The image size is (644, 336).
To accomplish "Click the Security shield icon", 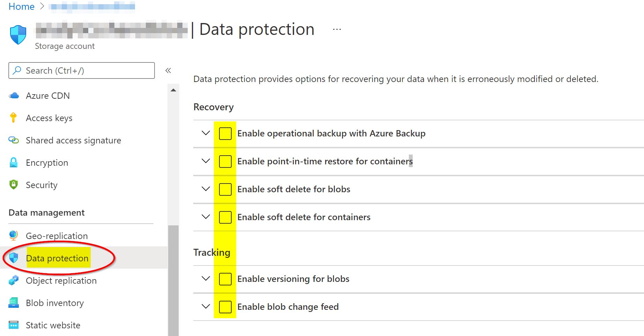I will [14, 185].
